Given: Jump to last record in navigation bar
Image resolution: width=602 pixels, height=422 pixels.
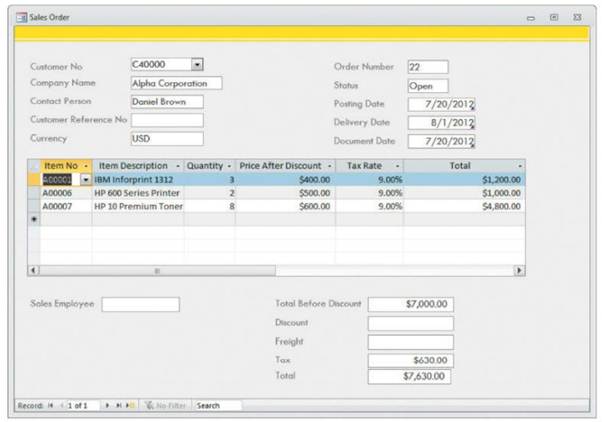Looking at the screenshot, I should 118,405.
